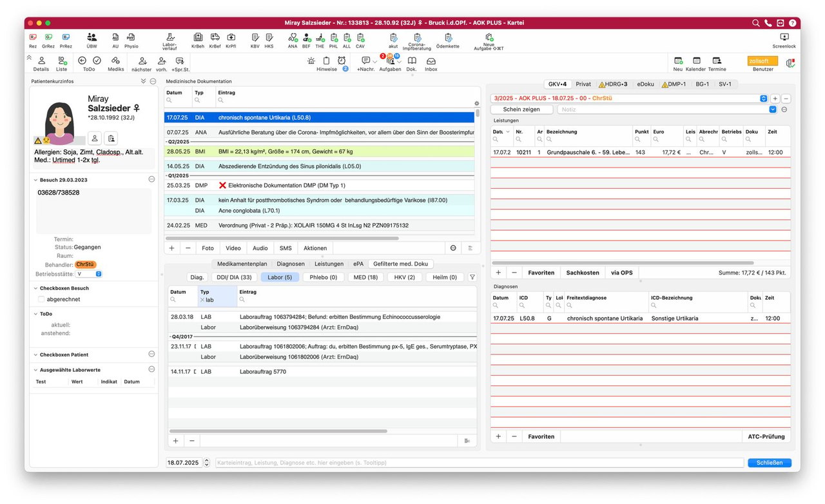The image size is (825, 504).
Task: Click the Mediks icon
Action: tap(116, 64)
